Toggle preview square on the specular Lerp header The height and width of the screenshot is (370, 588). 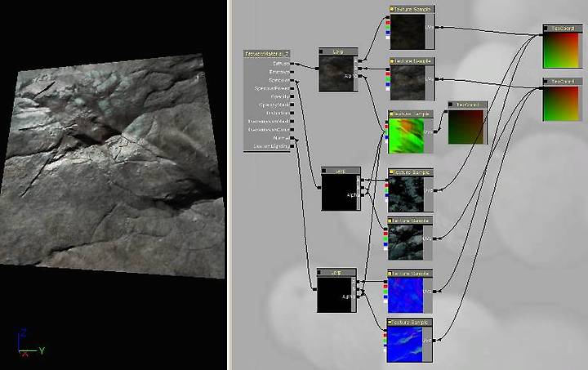point(324,171)
